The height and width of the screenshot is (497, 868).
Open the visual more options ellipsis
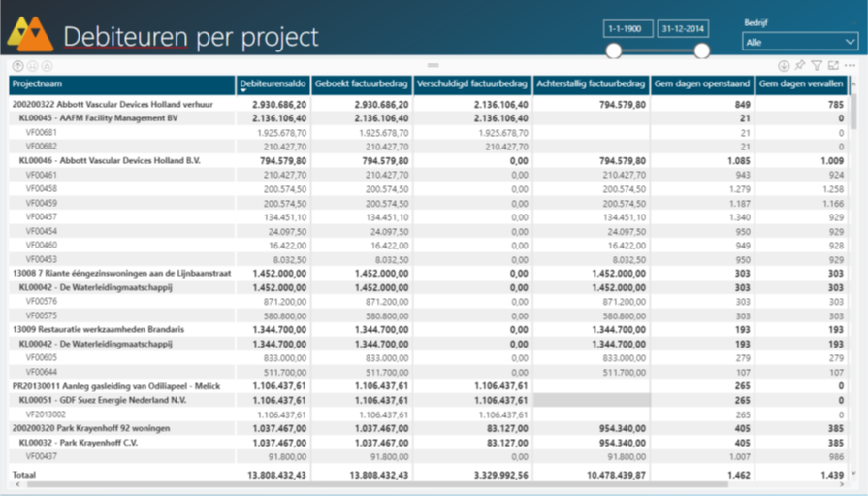[850, 65]
